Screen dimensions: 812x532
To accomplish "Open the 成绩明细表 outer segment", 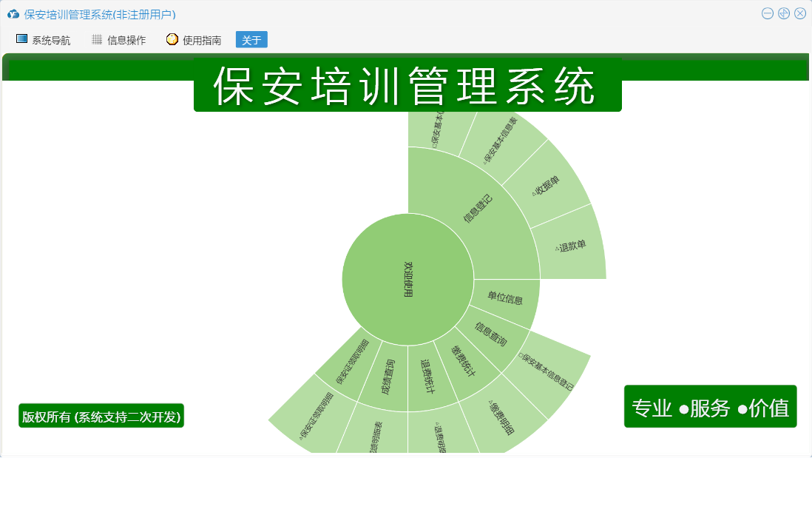I will pos(376,436).
